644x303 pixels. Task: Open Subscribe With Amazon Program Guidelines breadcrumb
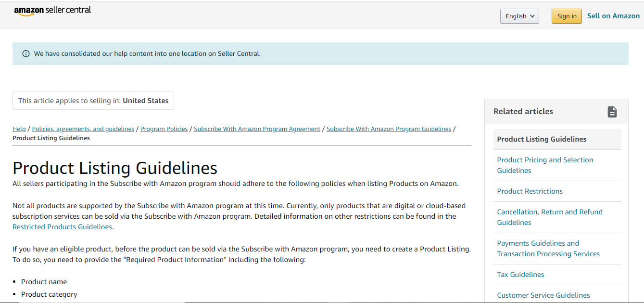tap(389, 129)
